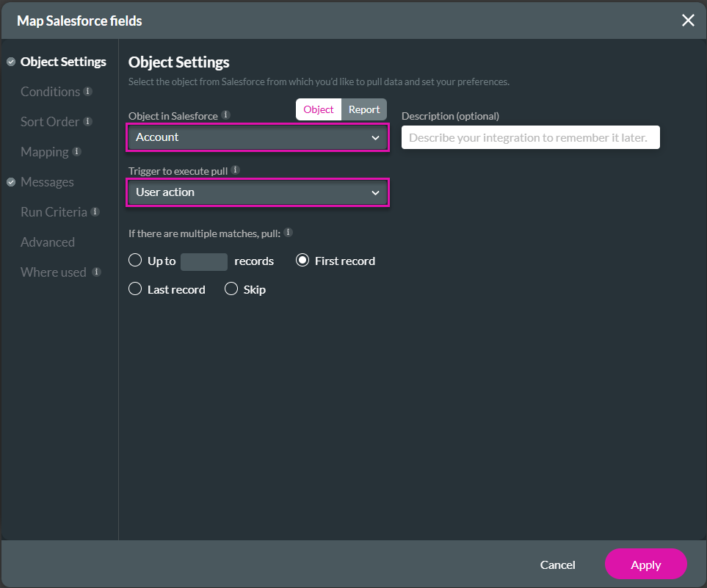Select the First record radio button
The height and width of the screenshot is (588, 707).
click(x=302, y=260)
